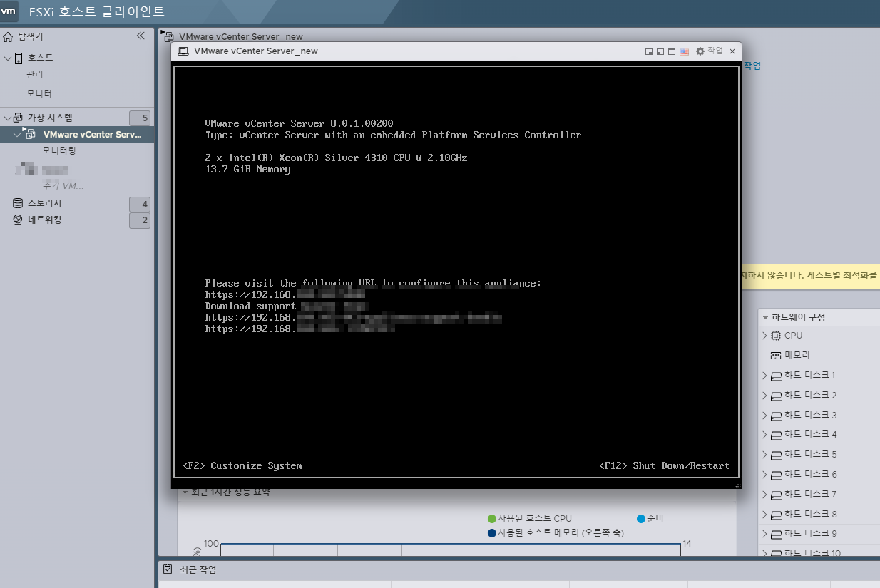Open keyboard layout via the US flag icon
This screenshot has width=880, height=588.
[684, 51]
